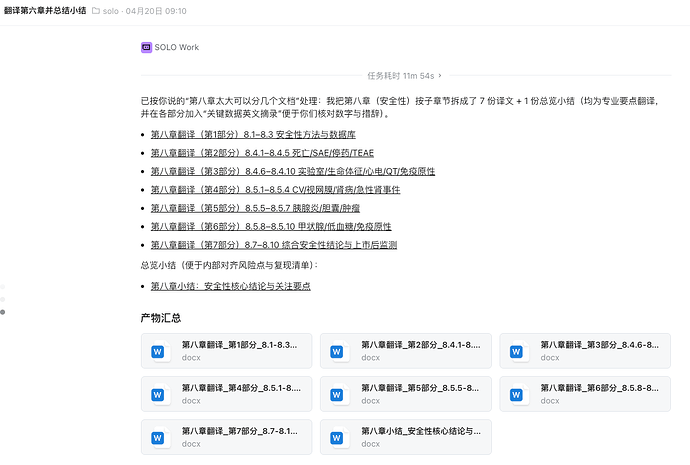Screen dimensions: 690x465
Task: Open file 第八章翻译_第4部分_8.5.1 docx
Action: tap(226, 394)
